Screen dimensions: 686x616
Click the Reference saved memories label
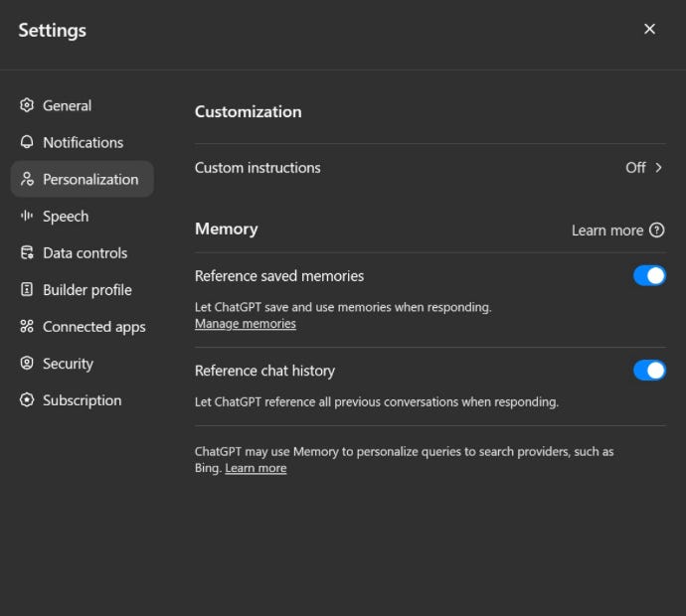tap(279, 276)
